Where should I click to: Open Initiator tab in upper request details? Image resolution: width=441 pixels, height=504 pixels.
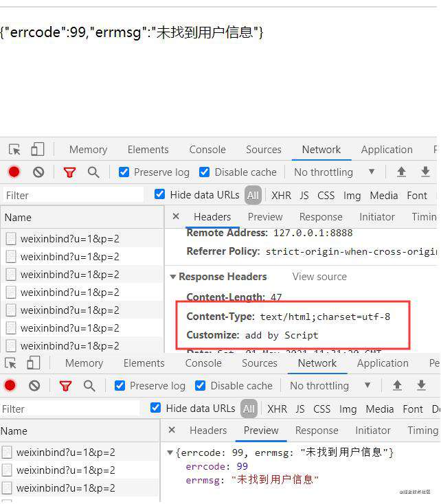(377, 217)
